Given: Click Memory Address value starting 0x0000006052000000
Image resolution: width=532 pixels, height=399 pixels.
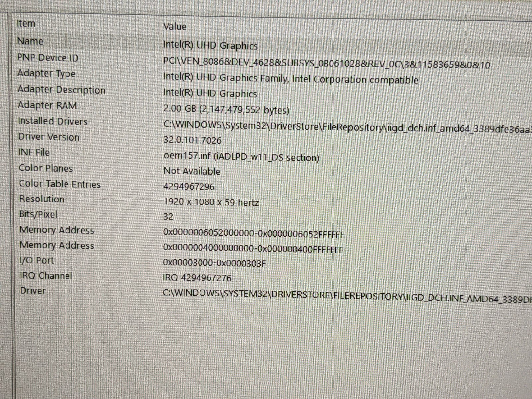Looking at the screenshot, I should point(253,234).
